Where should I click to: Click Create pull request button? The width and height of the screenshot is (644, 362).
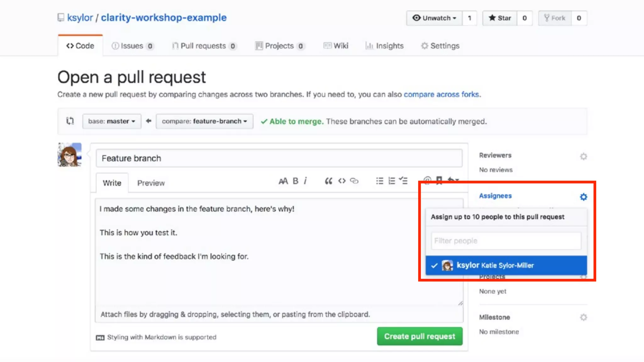point(419,336)
